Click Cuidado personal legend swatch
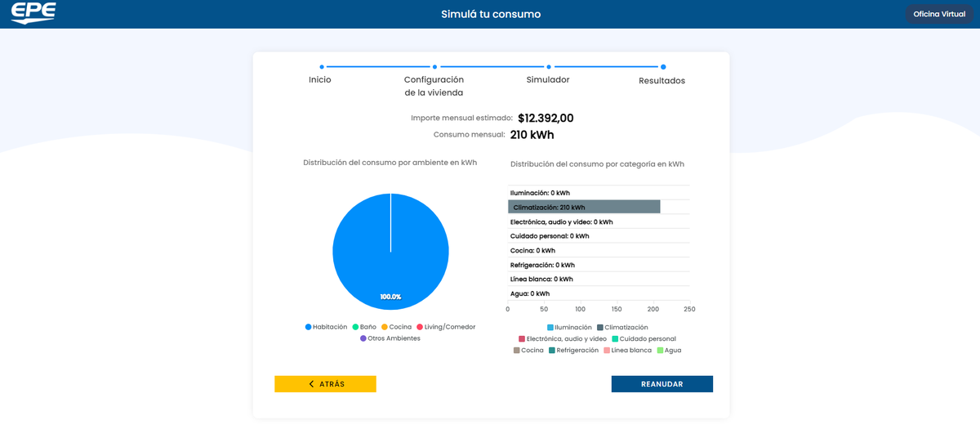 (616, 338)
